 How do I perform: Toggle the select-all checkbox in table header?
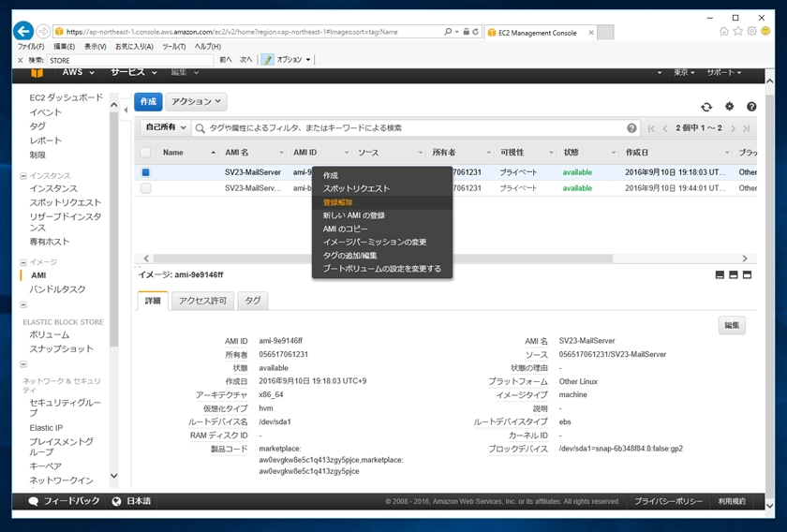pyautogui.click(x=145, y=152)
